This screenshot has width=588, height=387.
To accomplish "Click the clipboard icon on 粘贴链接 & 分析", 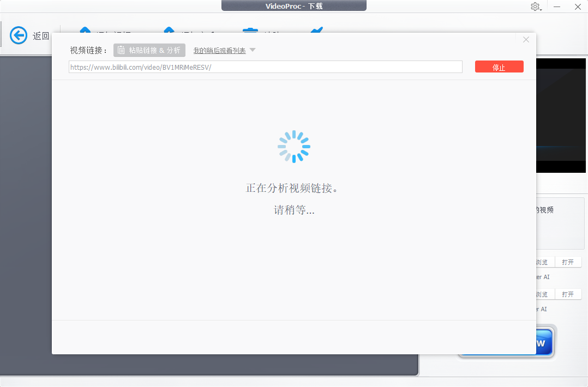I will (121, 50).
